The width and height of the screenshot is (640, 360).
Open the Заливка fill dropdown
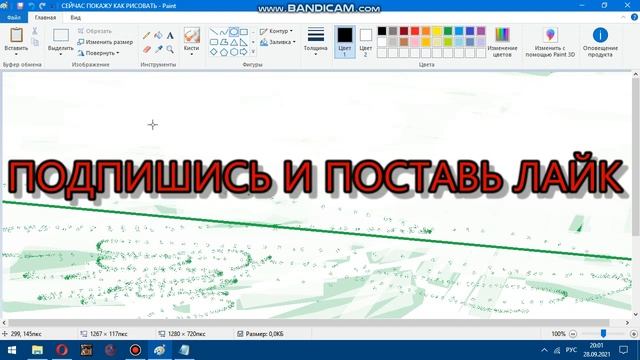pos(278,42)
